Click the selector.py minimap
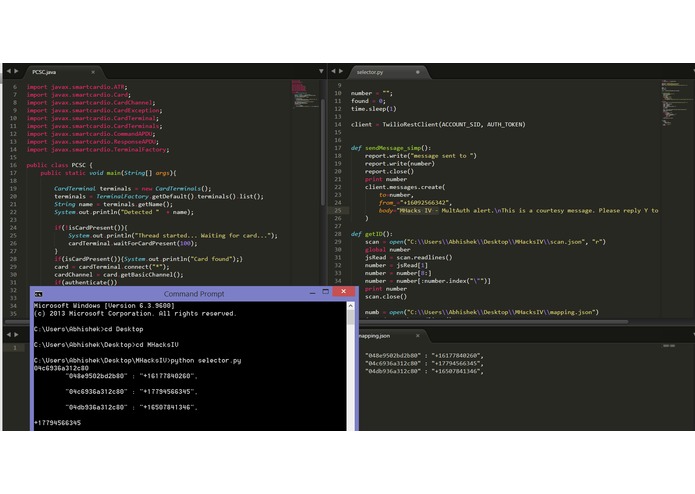Viewport: 695px width, 494px height. tap(676, 103)
